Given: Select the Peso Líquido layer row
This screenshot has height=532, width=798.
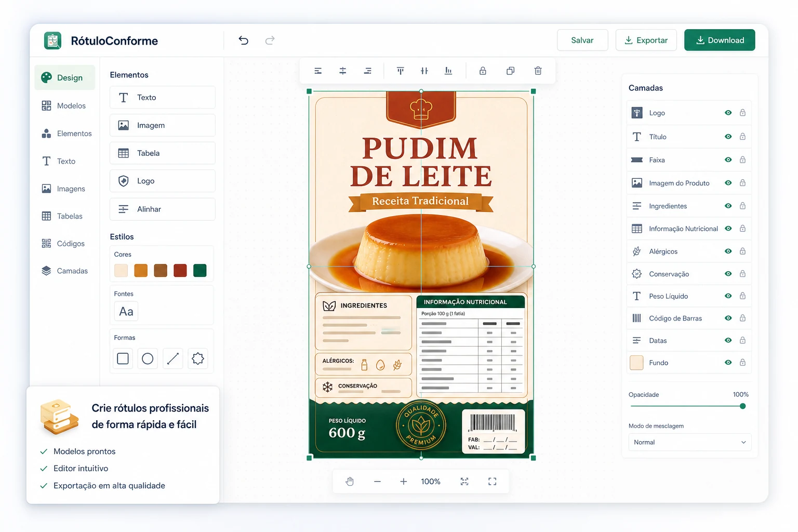Looking at the screenshot, I should 689,296.
